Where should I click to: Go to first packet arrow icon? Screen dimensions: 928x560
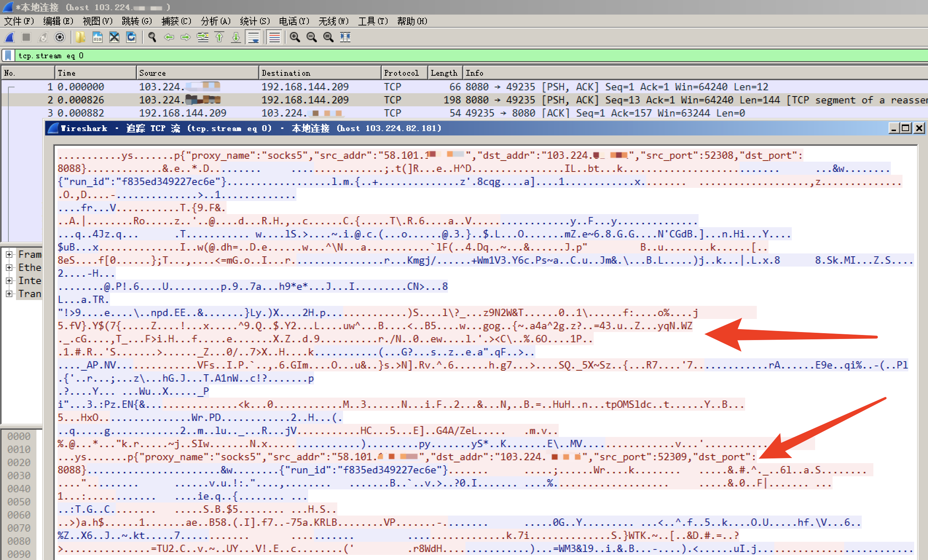coord(220,37)
